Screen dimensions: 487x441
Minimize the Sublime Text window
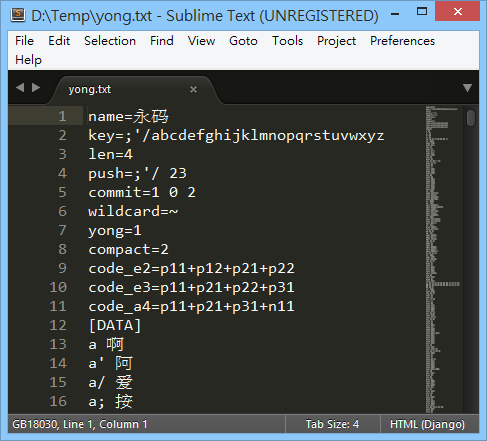[395, 14]
